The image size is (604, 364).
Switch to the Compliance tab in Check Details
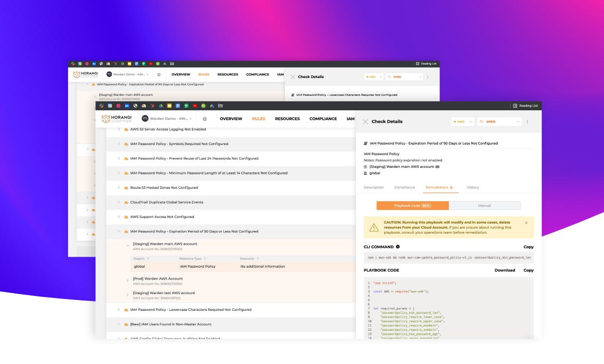[x=405, y=187]
